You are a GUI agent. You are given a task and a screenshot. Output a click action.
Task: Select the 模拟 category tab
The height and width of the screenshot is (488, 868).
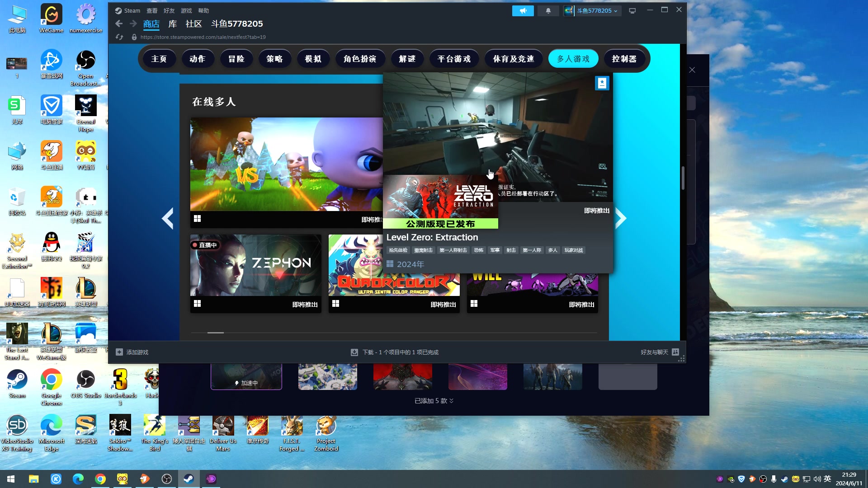(x=313, y=59)
